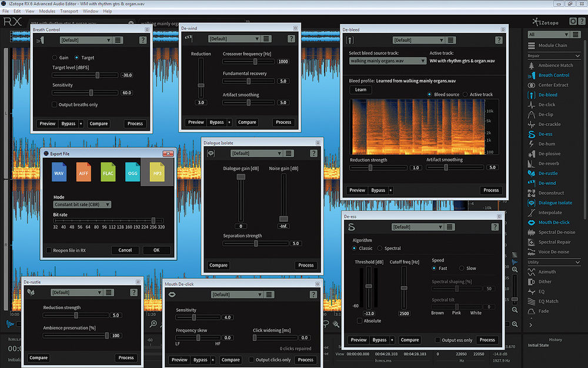This screenshot has height=368, width=588.
Task: Open the Interpolate module icon
Action: pyautogui.click(x=532, y=213)
